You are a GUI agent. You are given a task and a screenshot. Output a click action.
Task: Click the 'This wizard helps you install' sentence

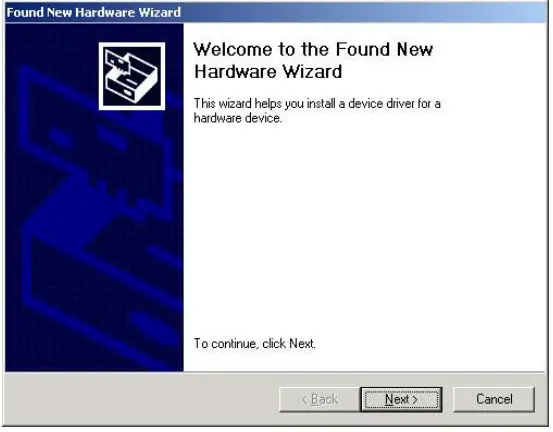tap(317, 104)
